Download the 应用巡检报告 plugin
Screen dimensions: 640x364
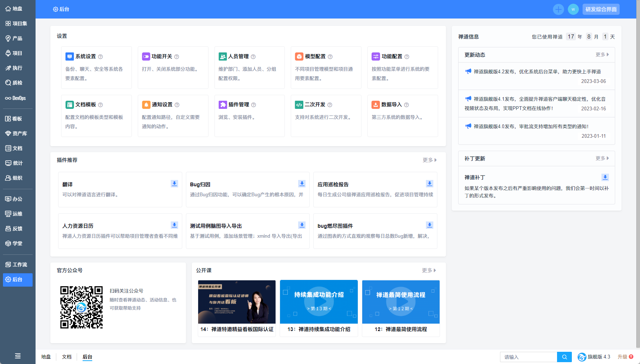point(429,184)
